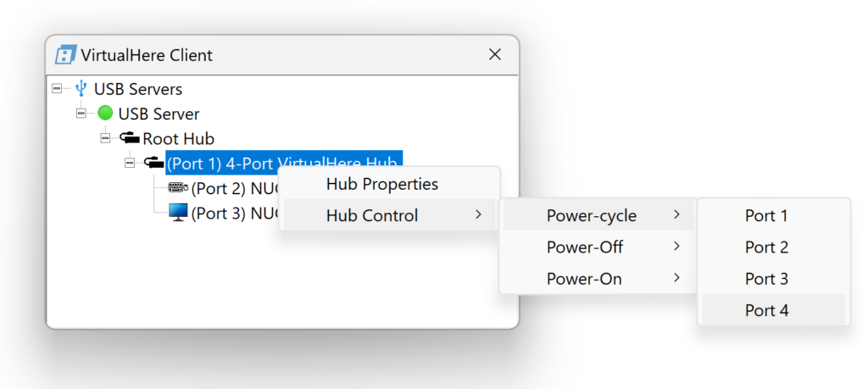The width and height of the screenshot is (868, 389).
Task: Click the VirtualHere Client app logo icon
Action: [65, 55]
